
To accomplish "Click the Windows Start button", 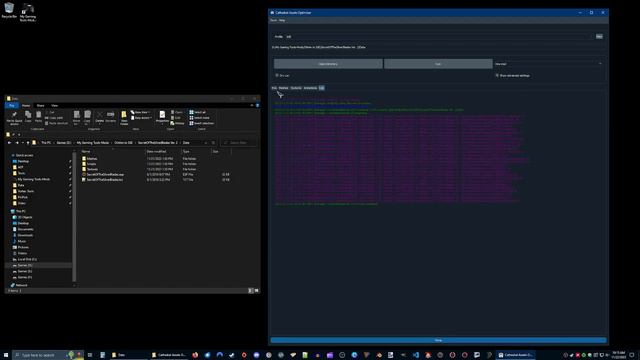I will 6,355.
